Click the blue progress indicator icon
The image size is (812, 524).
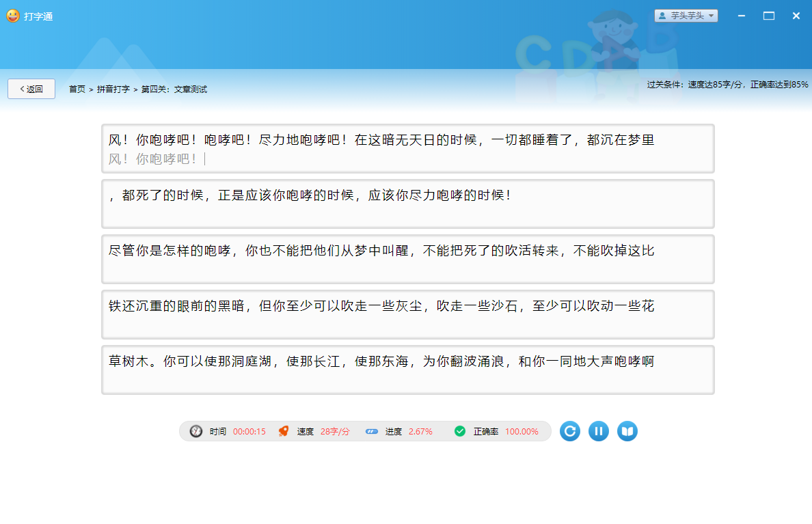[372, 431]
